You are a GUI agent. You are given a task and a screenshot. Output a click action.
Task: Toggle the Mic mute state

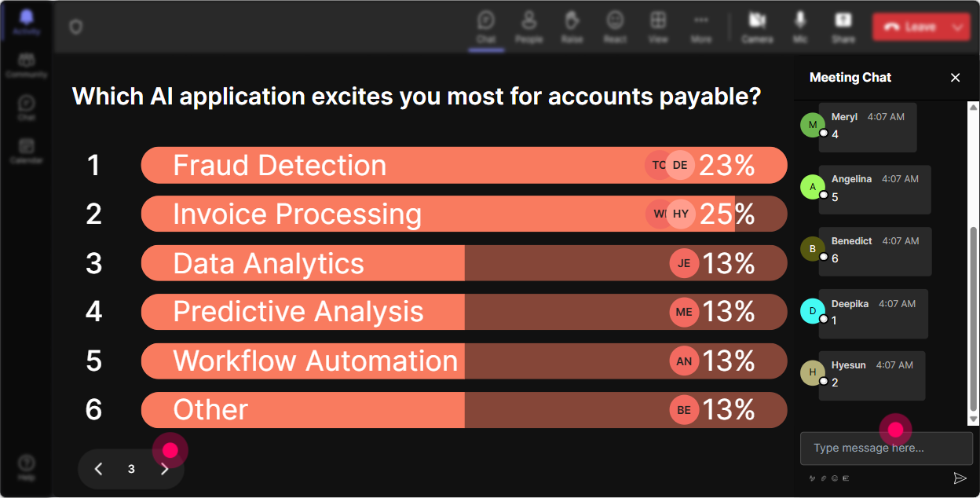tap(800, 27)
